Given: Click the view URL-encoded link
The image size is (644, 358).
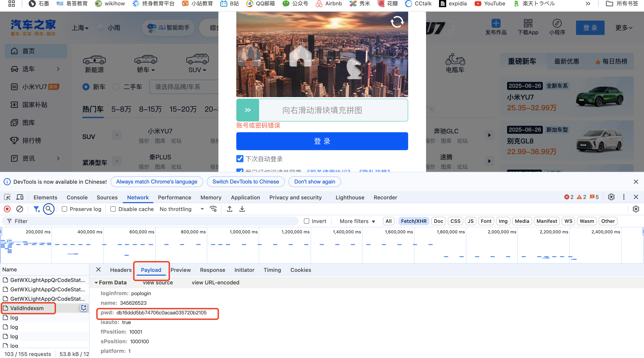Looking at the screenshot, I should coord(215,283).
